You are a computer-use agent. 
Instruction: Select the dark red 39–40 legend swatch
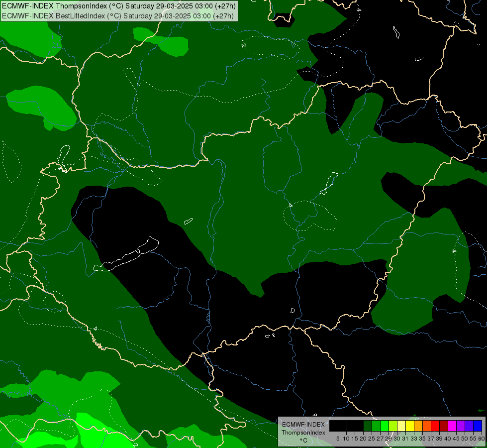(x=444, y=426)
